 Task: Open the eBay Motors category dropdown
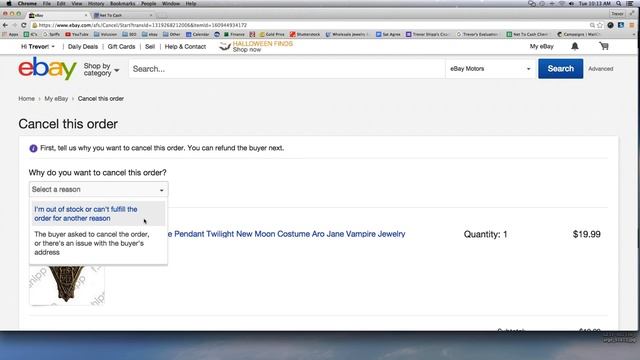point(490,69)
